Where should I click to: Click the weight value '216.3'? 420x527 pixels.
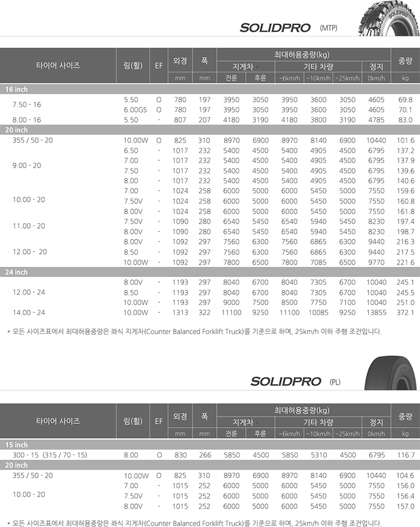[405, 242]
